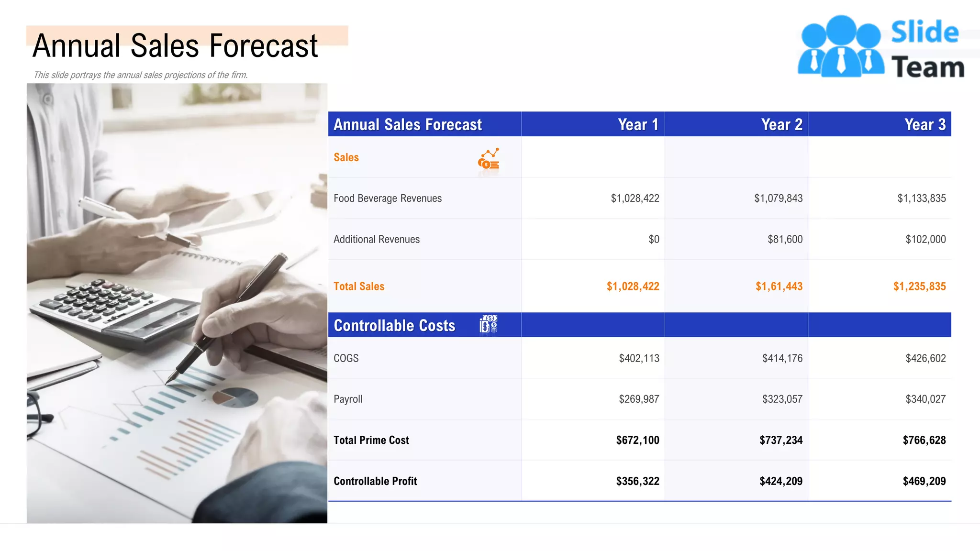This screenshot has width=980, height=551.
Task: Select Controllable Profit value $356,322
Action: coord(638,481)
